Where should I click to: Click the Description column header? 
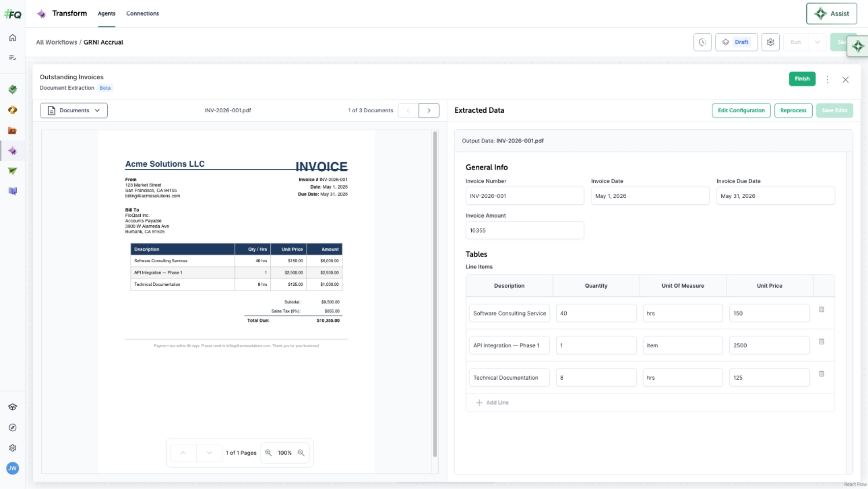click(509, 285)
